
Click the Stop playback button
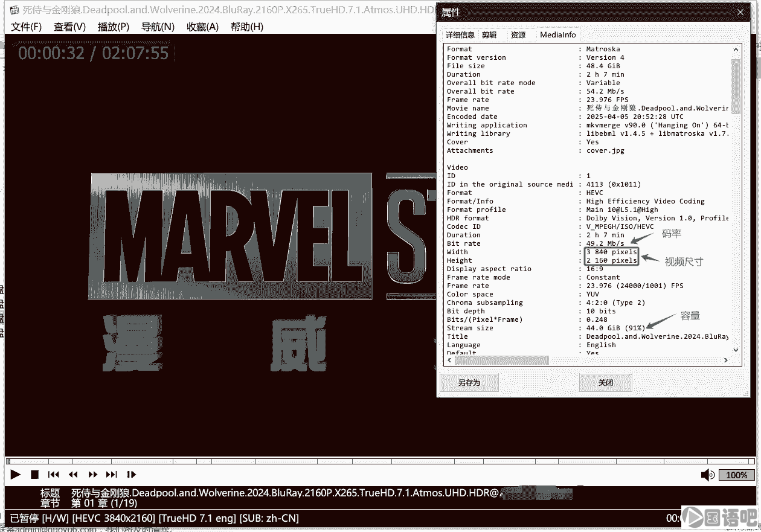coord(35,475)
